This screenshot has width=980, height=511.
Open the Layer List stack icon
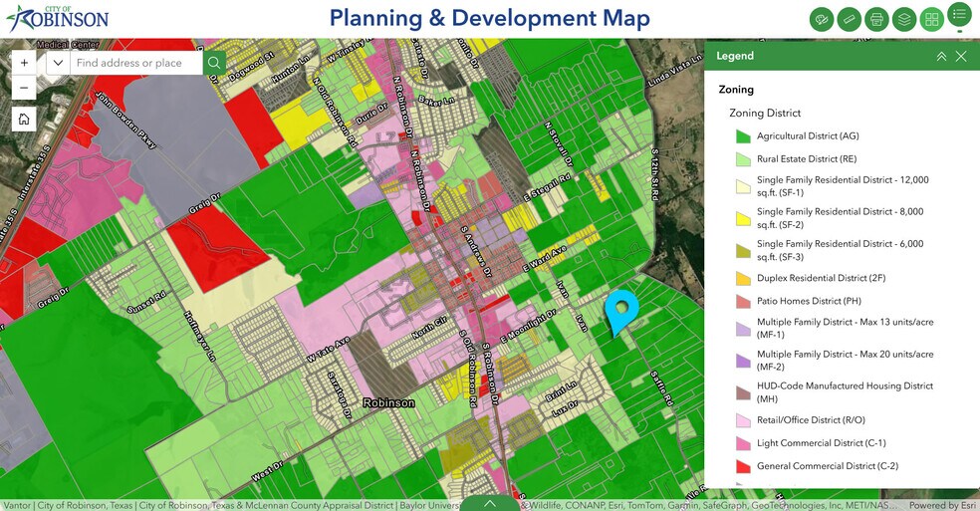tap(904, 19)
